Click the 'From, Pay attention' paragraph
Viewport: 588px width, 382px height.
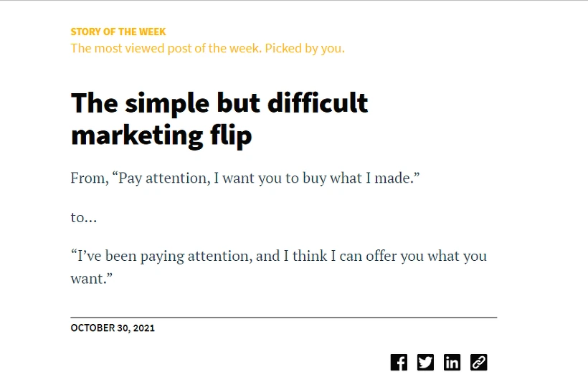[245, 178]
